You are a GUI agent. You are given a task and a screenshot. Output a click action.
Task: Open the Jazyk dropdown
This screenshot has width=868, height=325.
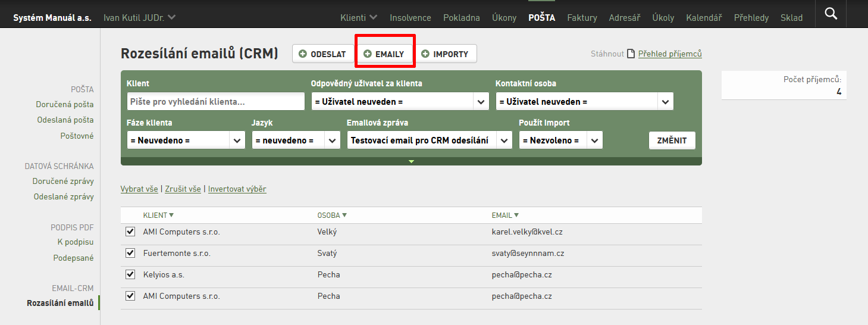click(x=296, y=140)
